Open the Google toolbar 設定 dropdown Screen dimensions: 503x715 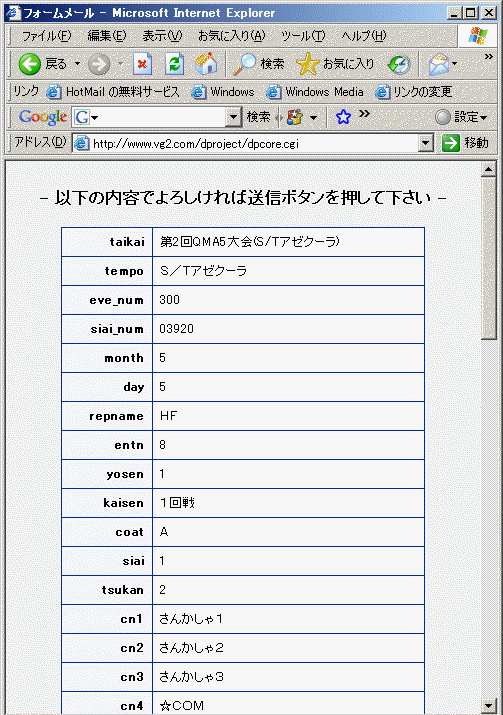click(x=461, y=117)
